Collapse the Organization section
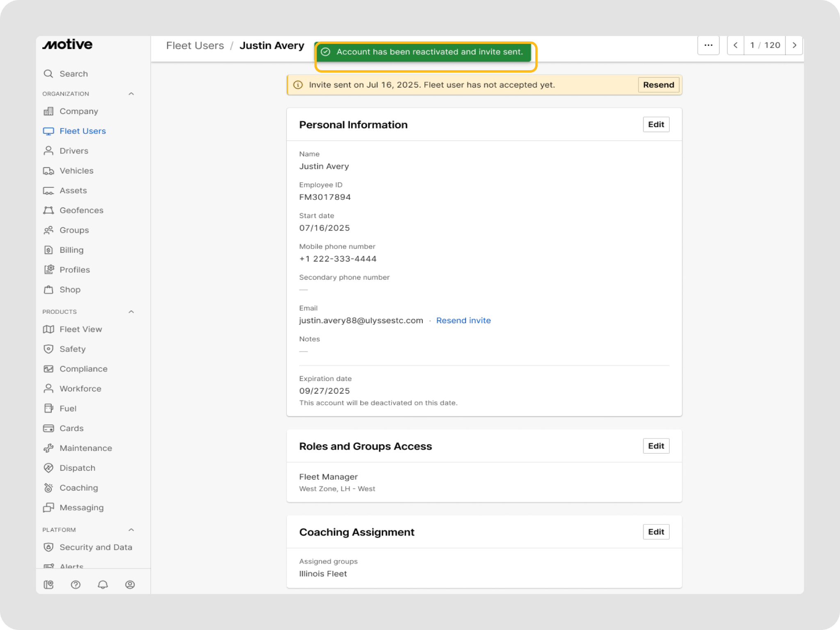This screenshot has height=630, width=840. 131,94
